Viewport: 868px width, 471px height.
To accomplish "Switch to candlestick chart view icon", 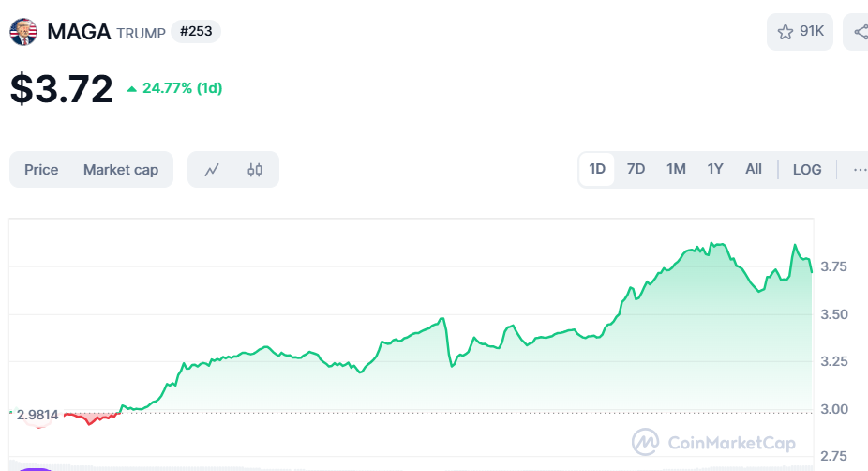I will 255,170.
